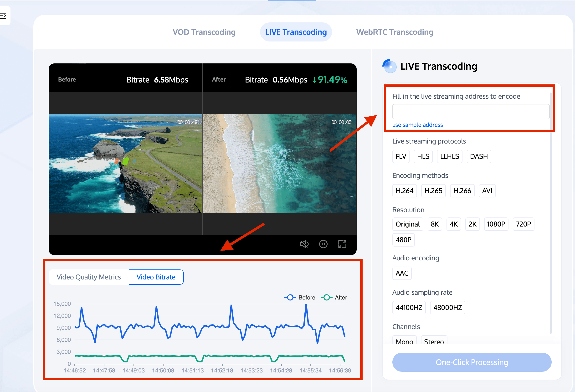Click the After bitrate 0.56Mbps text
This screenshot has height=392, width=575.
pyautogui.click(x=276, y=80)
